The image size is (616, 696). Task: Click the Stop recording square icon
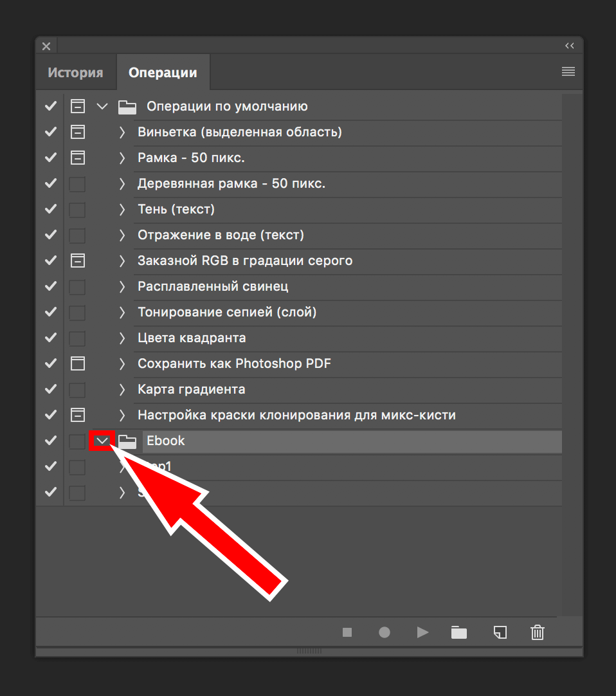347,632
